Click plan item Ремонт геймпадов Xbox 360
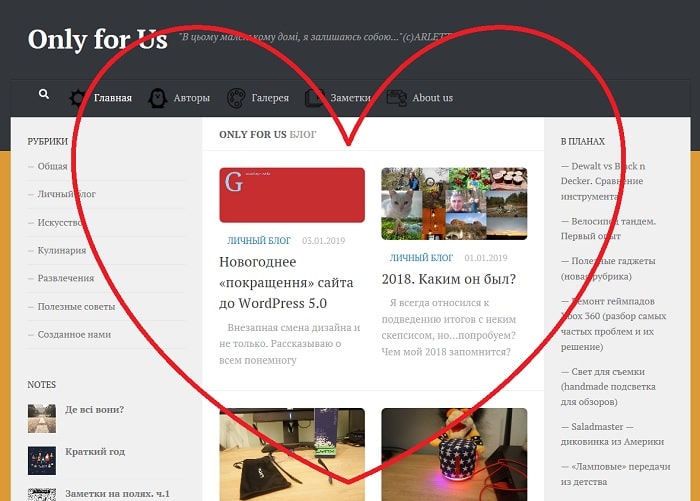The image size is (700, 501). point(614,324)
